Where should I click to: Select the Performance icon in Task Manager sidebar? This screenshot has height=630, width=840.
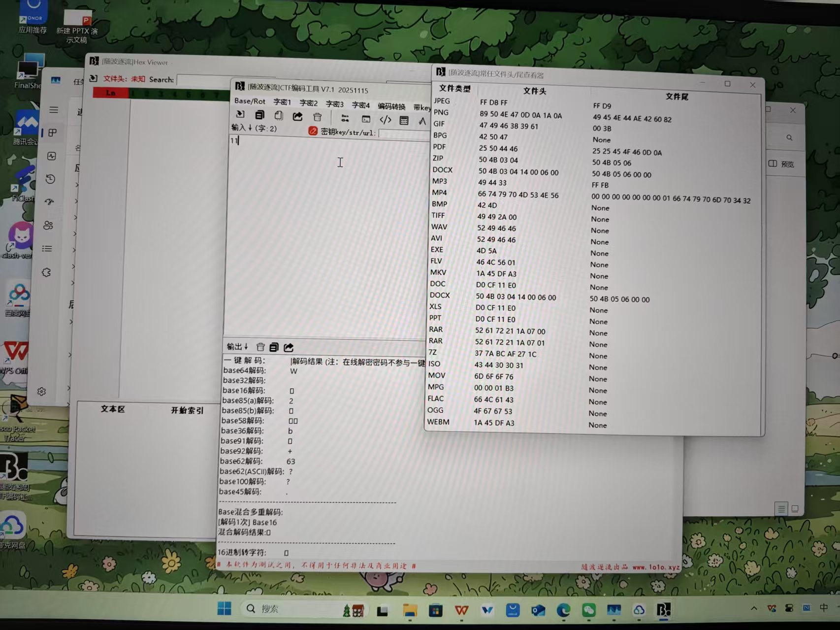52,156
